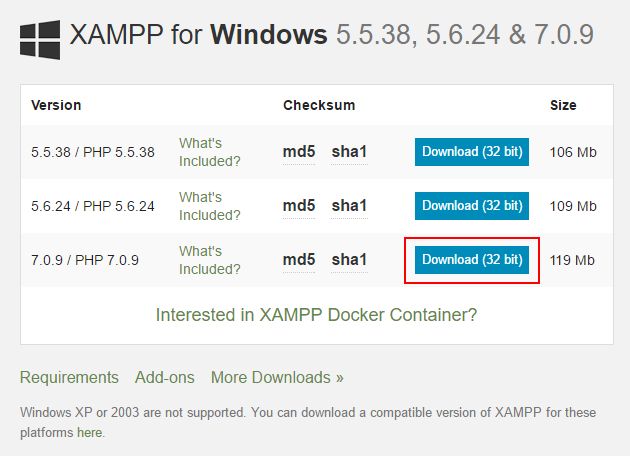The width and height of the screenshot is (630, 456).
Task: View sha1 checksum for 7.0.9
Action: [x=349, y=260]
